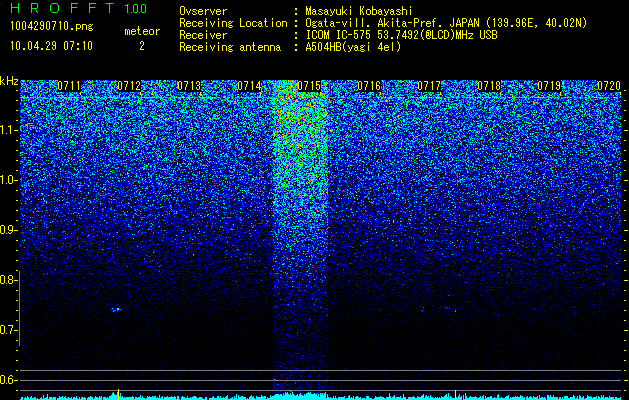629x400 pixels.
Task: Click the 0712 time label
Action: click(129, 86)
